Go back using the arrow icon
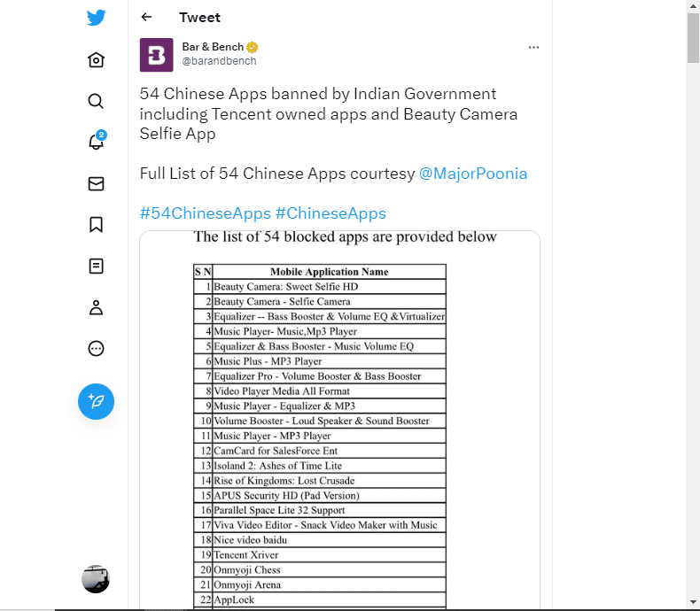 146,17
